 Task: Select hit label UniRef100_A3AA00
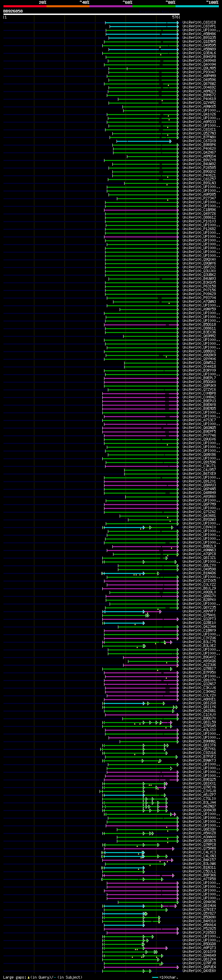(x=199, y=837)
